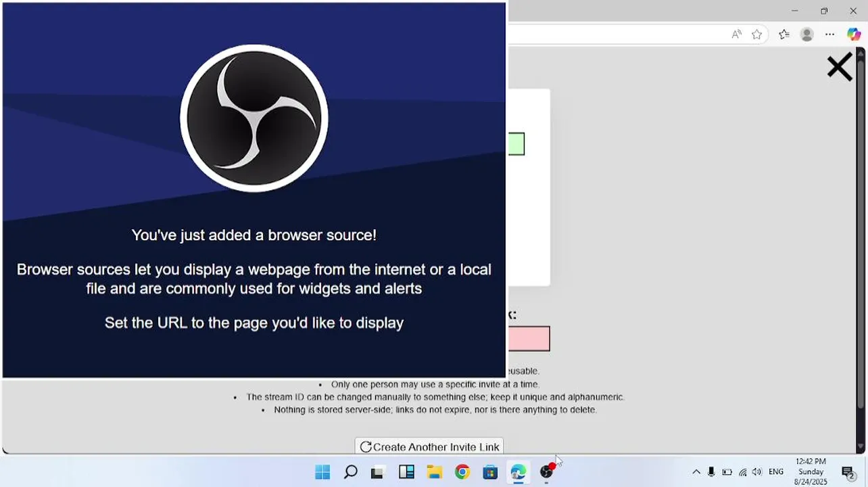Viewport: 868px width, 487px height.
Task: Click the bullet "Nothing is stored server-side"
Action: tap(435, 409)
